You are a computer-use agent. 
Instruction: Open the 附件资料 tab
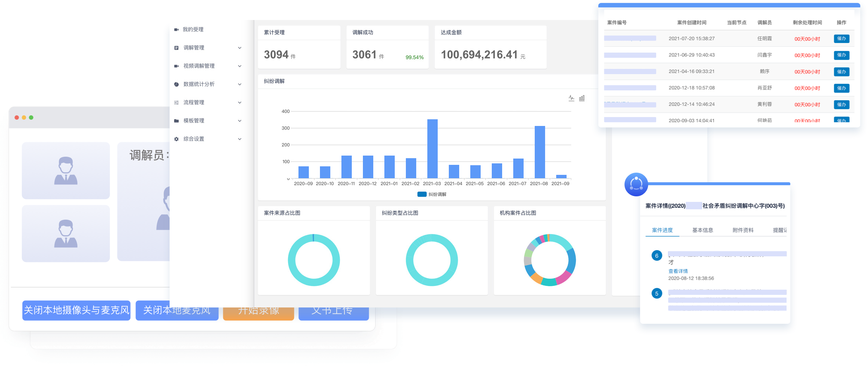743,230
